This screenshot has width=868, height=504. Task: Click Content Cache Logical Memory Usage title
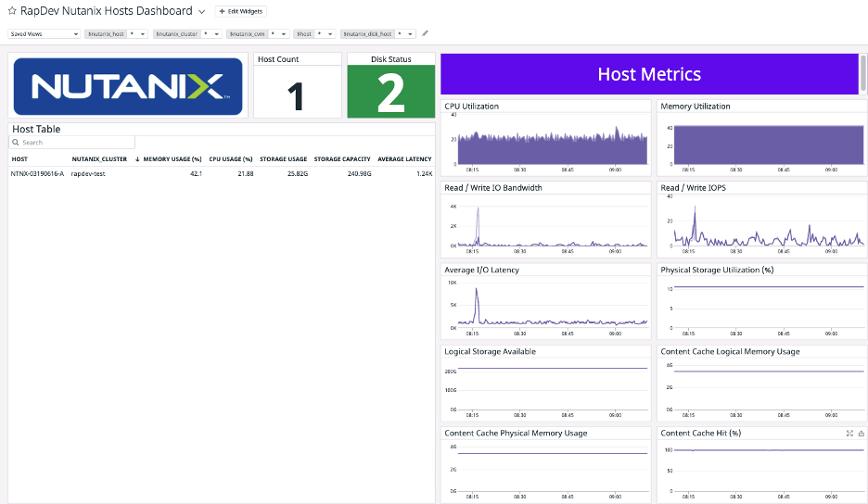(730, 352)
